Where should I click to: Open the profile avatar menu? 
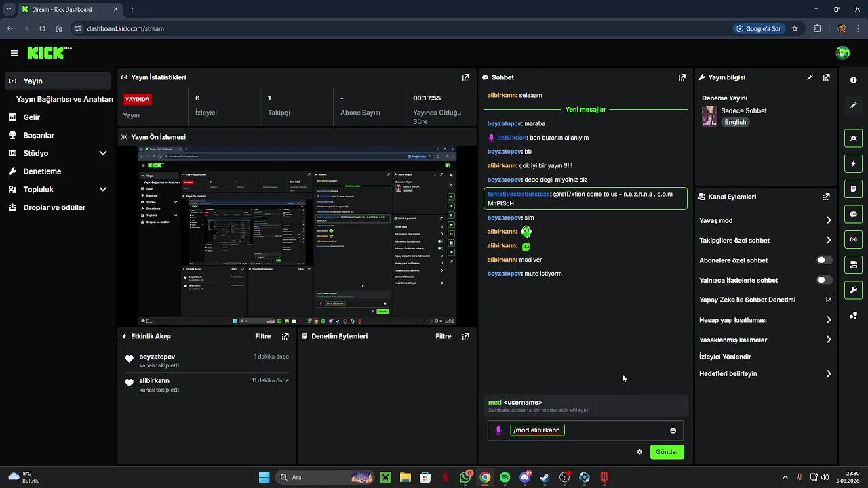(843, 53)
